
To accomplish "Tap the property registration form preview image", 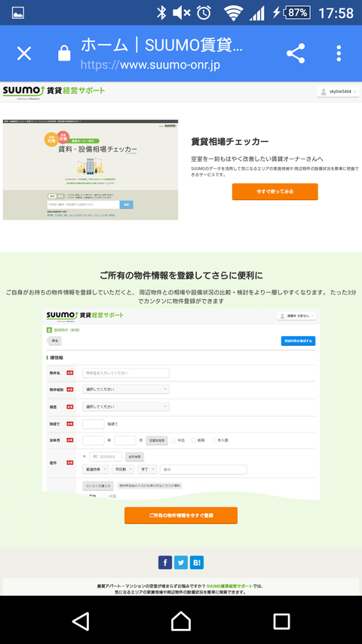I will [181, 404].
